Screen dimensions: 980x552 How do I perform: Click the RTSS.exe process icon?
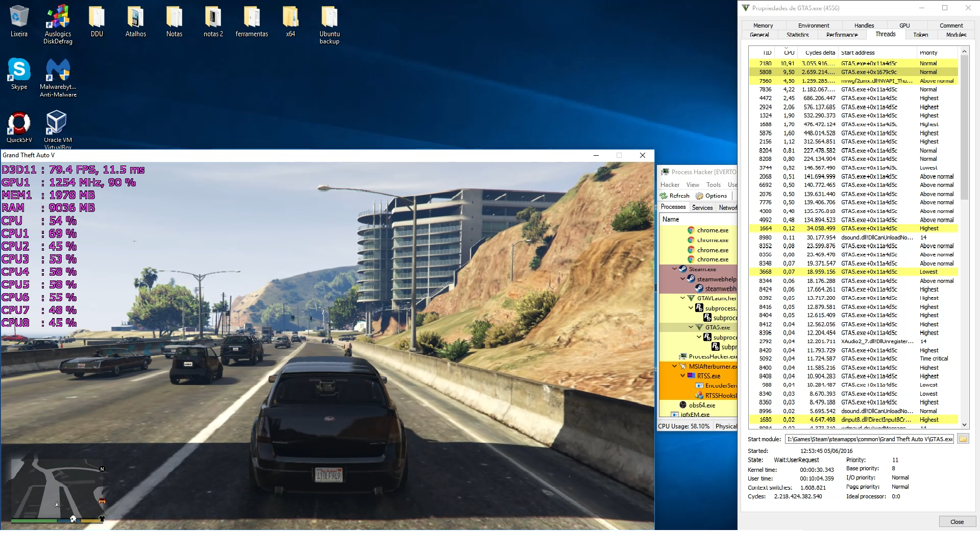point(691,376)
